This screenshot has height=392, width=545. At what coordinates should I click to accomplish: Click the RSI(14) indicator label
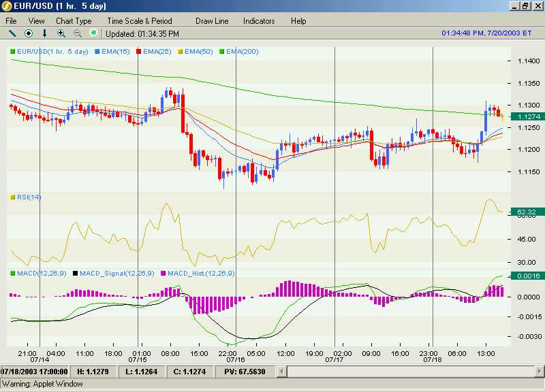click(x=29, y=197)
